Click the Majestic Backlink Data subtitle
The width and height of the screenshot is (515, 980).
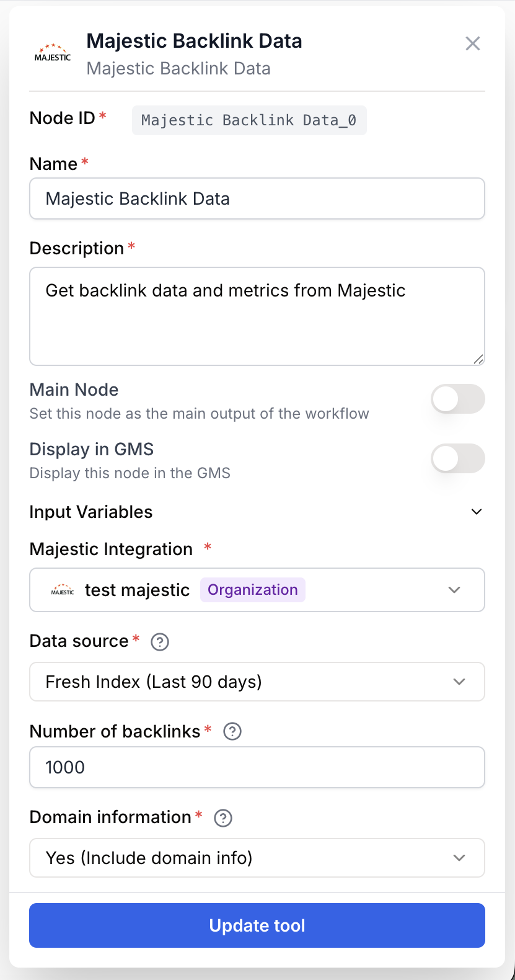pyautogui.click(x=178, y=68)
